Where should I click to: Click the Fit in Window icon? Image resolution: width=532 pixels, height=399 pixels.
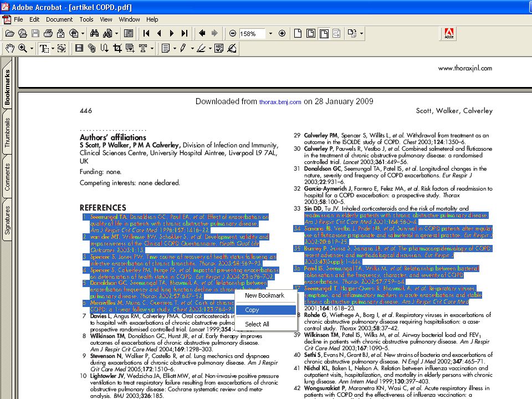310,33
